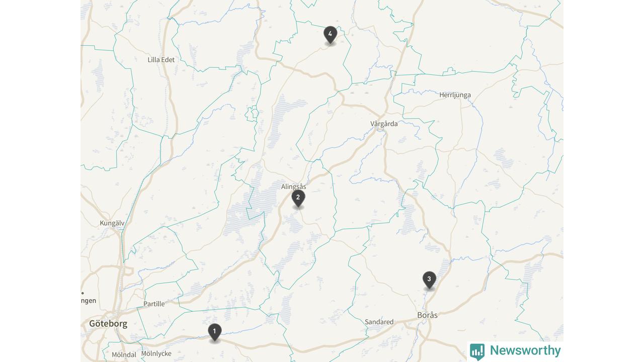644x362 pixels.
Task: Select the Sandared label
Action: point(379,322)
